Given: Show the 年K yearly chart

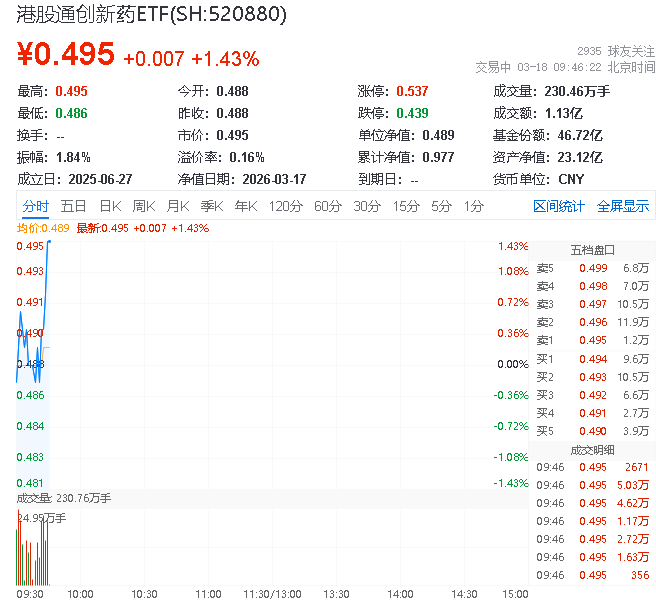Looking at the screenshot, I should pos(245,206).
